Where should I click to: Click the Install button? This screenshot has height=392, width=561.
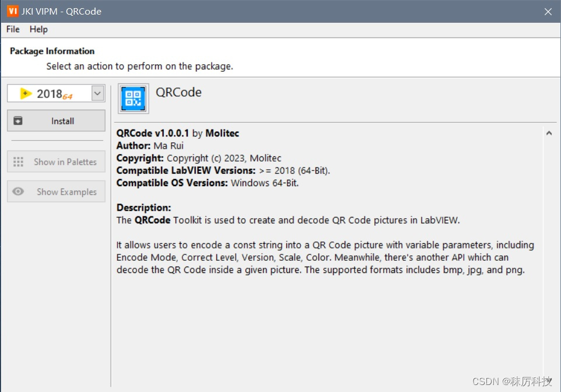click(x=56, y=121)
